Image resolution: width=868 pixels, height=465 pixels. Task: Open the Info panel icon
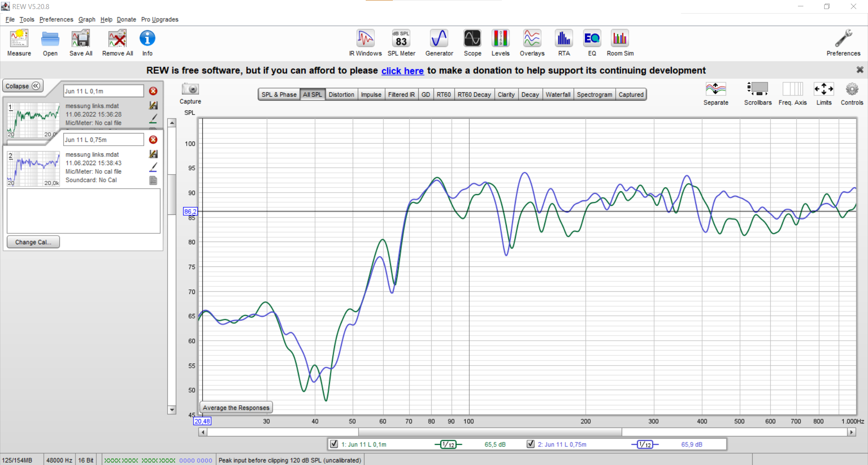147,43
